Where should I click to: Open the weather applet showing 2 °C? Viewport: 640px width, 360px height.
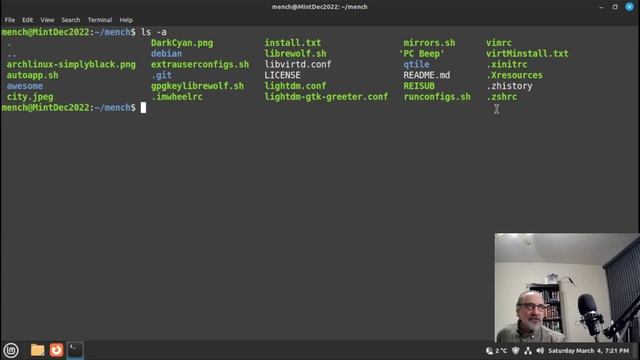pos(496,351)
